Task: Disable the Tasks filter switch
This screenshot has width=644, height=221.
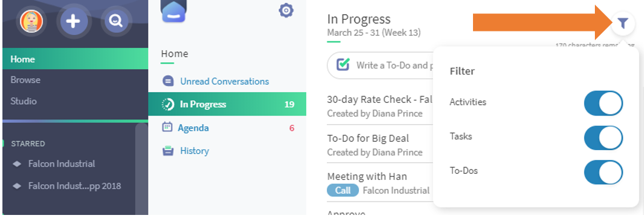Action: 603,137
